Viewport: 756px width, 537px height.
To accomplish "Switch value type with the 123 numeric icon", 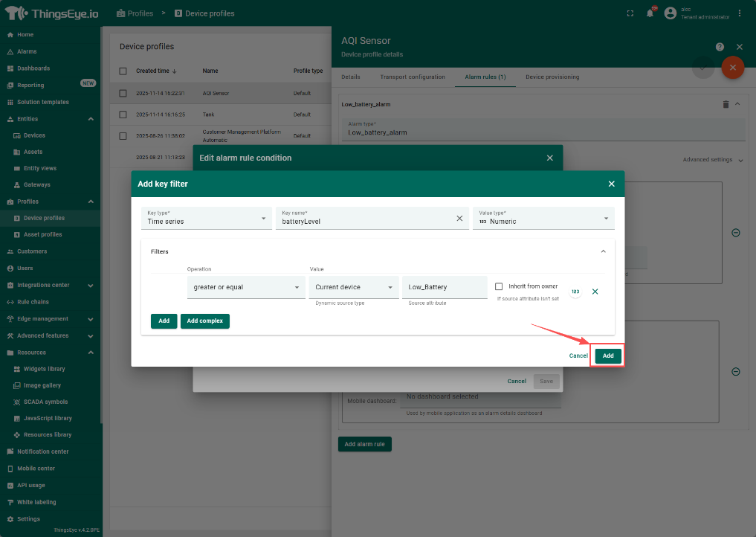I will [575, 292].
